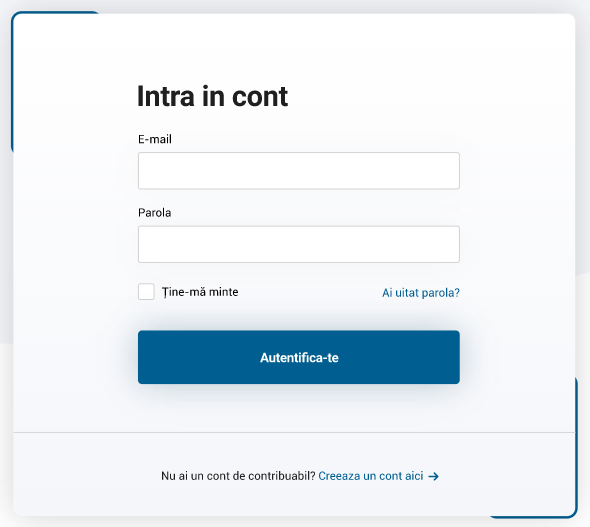Screen dimensions: 590x527
Task: Follow the Creeaza un cont aici link
Action: click(371, 476)
